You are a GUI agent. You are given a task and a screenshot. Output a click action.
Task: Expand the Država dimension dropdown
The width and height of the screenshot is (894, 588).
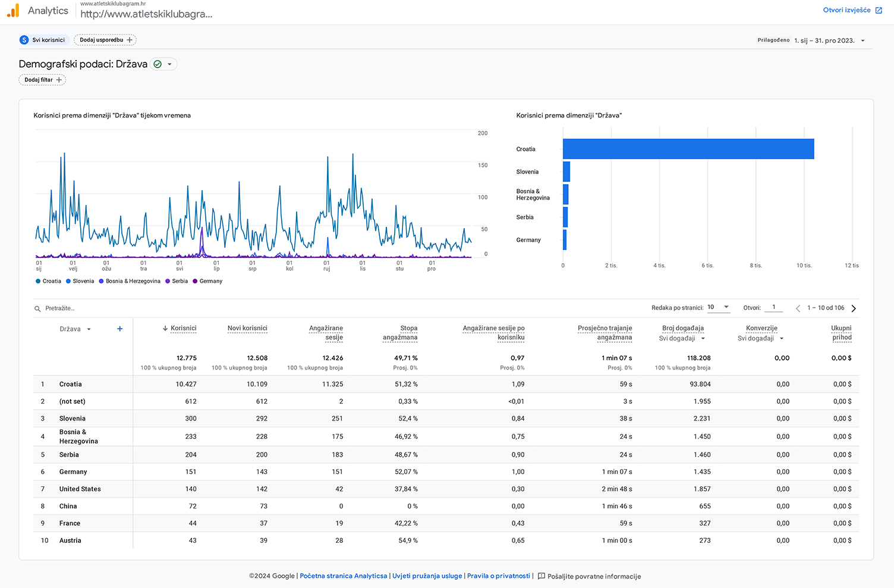tap(89, 329)
